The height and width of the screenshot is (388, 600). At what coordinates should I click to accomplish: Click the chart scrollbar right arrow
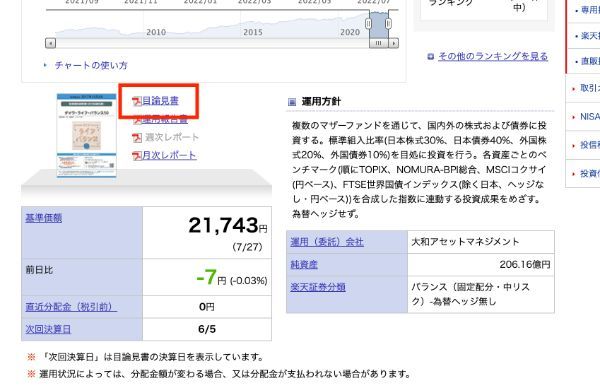tap(393, 43)
